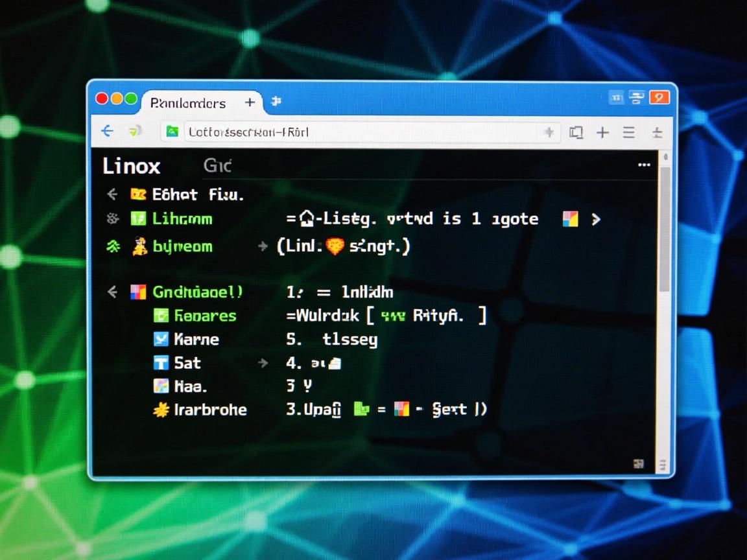This screenshot has height=560, width=747.
Task: Toggle the pin icon next to the tab
Action: point(276,102)
